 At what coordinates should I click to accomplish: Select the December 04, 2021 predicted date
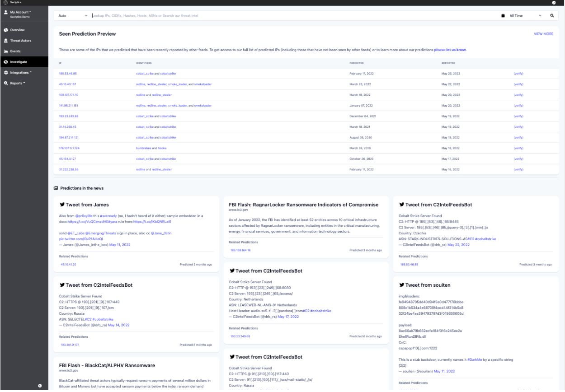[363, 116]
